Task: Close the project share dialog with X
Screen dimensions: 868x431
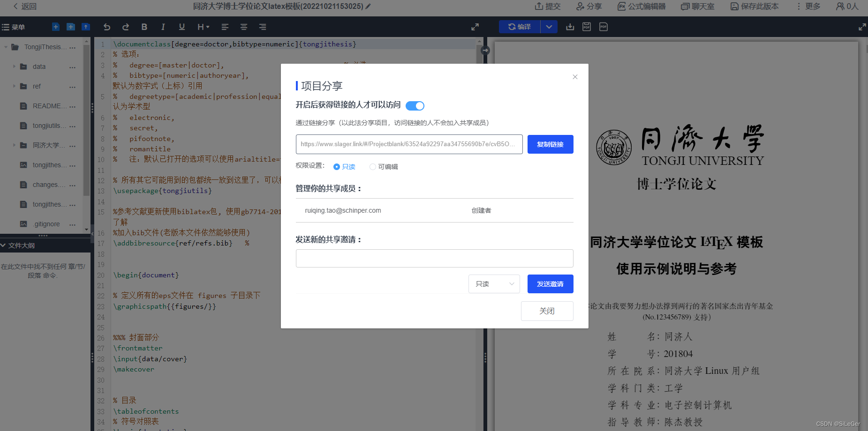Action: [575, 77]
